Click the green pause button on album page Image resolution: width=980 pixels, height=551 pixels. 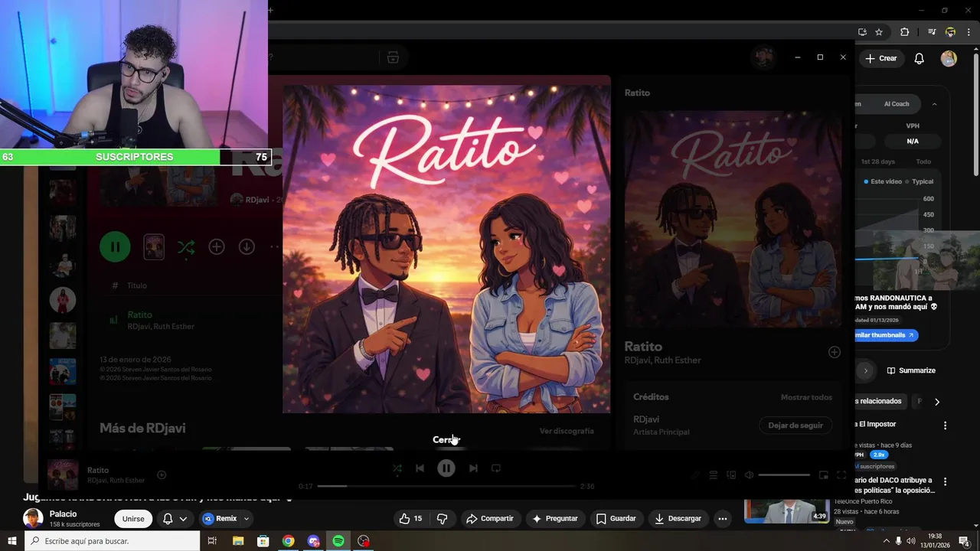click(115, 246)
